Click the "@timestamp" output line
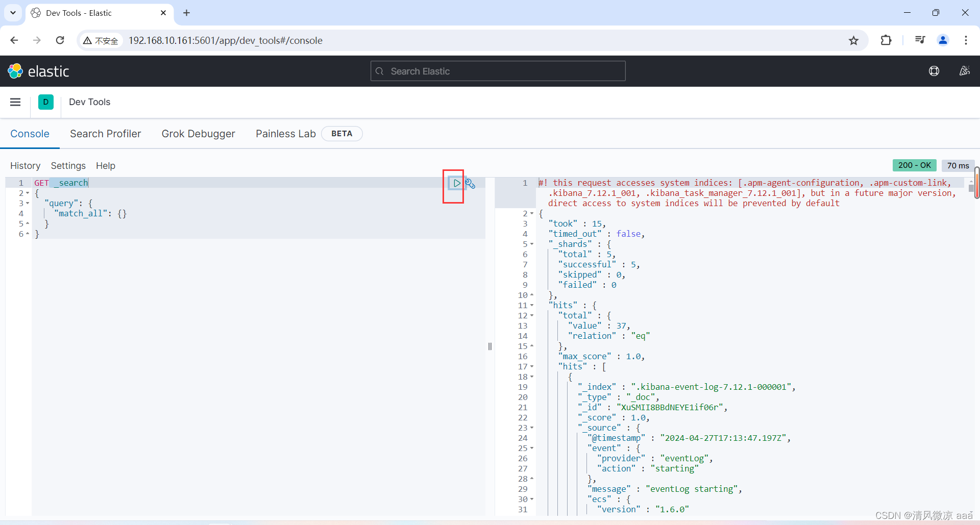This screenshot has width=980, height=525. pos(689,438)
